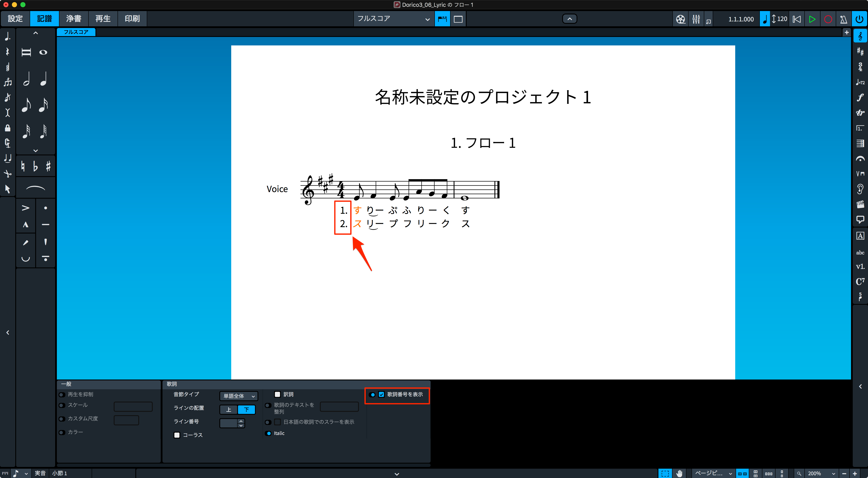
Task: Hide the toolbar with the center chevron
Action: tap(570, 19)
